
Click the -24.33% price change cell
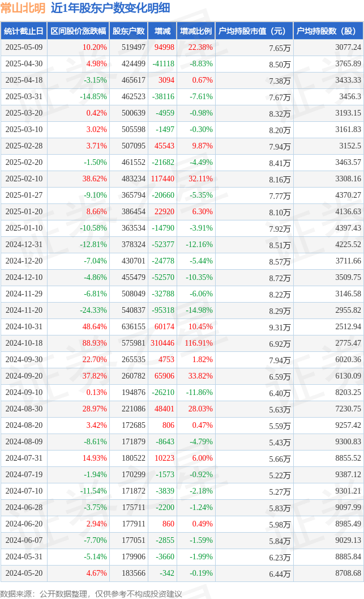pyautogui.click(x=93, y=310)
